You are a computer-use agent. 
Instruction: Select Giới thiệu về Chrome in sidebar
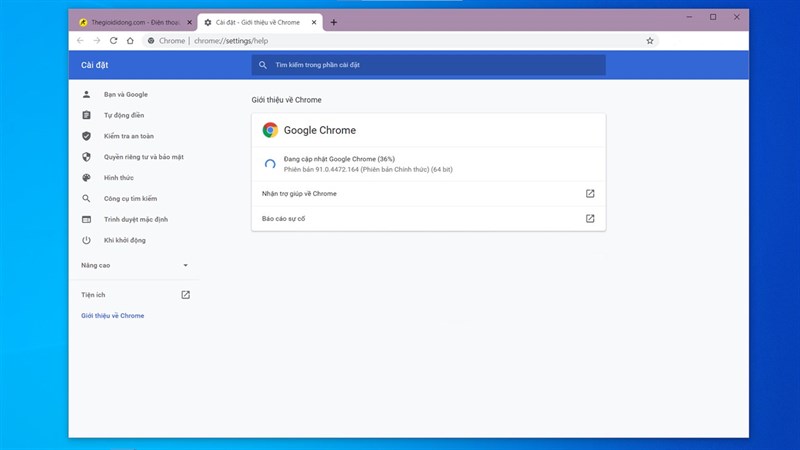coord(112,316)
